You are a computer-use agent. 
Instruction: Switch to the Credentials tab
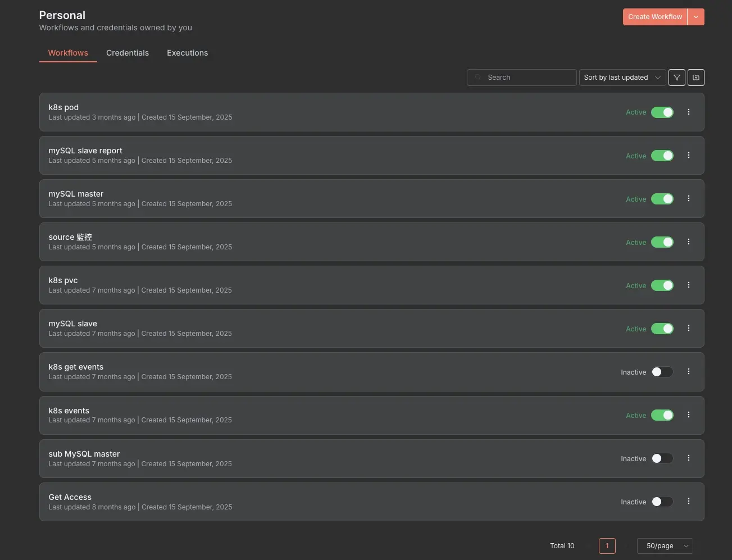pyautogui.click(x=128, y=53)
